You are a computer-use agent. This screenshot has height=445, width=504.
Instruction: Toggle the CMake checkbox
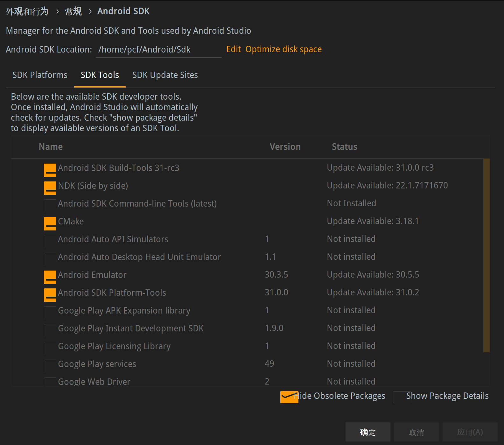[x=50, y=224]
